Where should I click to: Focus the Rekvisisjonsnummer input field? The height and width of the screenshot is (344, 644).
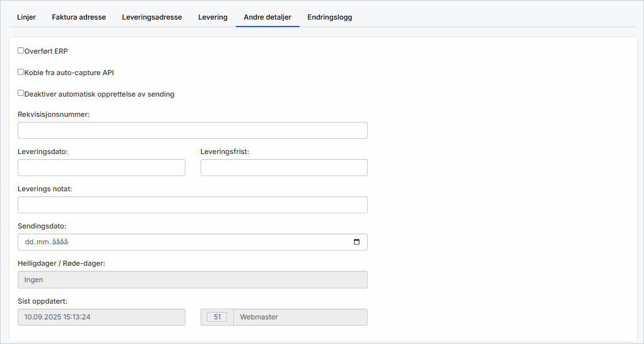(x=192, y=131)
